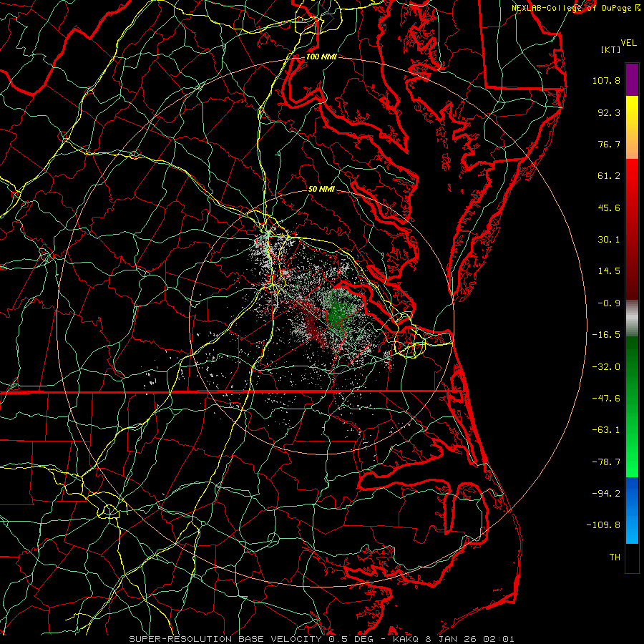Viewport: 644px width, 644px height.
Task: Pick the purple segment of velocity color bar
Action: tap(632, 80)
